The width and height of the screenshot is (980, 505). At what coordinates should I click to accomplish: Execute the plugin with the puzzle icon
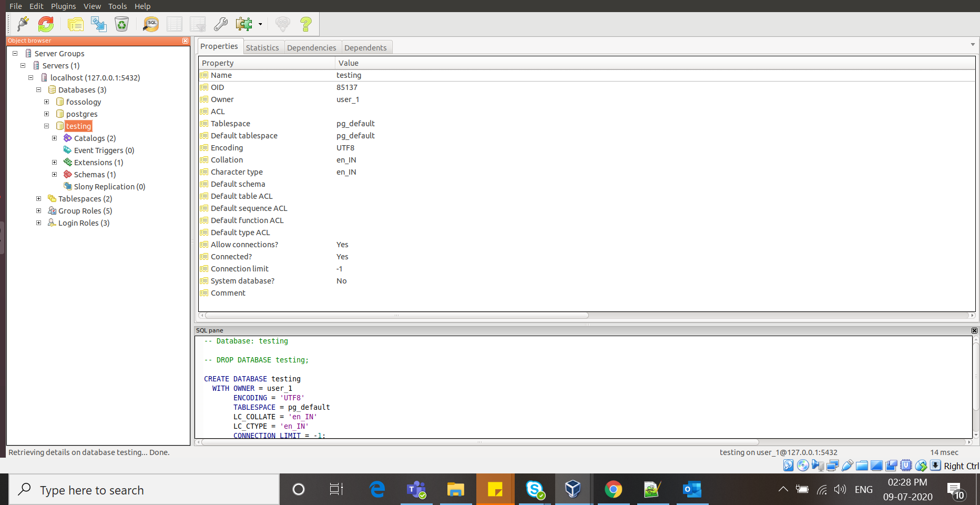click(x=244, y=24)
